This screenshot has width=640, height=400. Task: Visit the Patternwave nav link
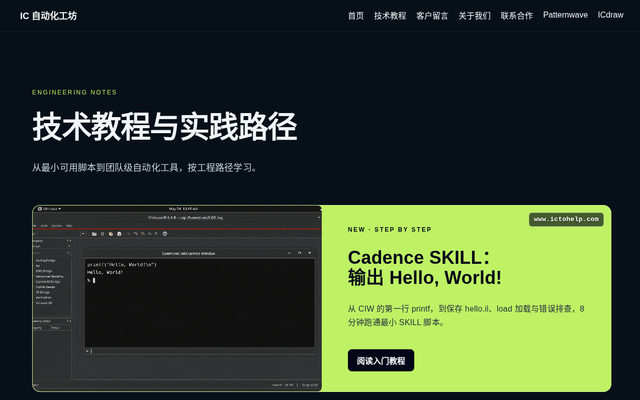coord(565,15)
